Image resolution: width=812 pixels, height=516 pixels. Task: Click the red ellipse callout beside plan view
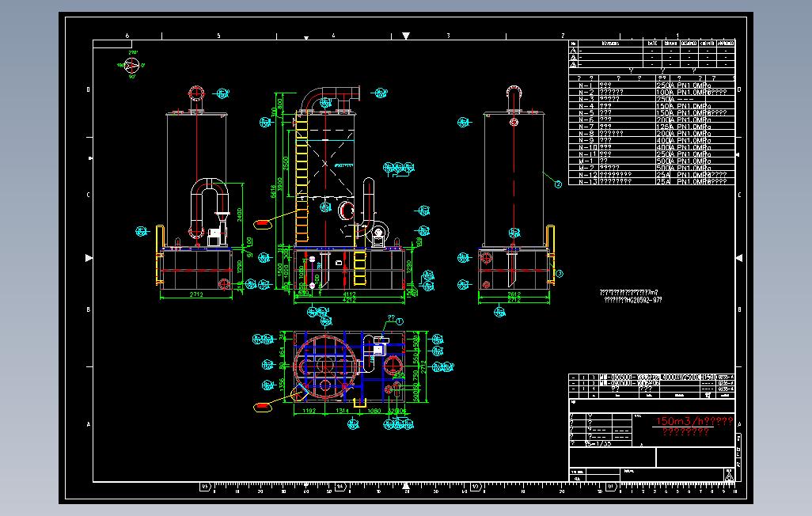pyautogui.click(x=263, y=407)
